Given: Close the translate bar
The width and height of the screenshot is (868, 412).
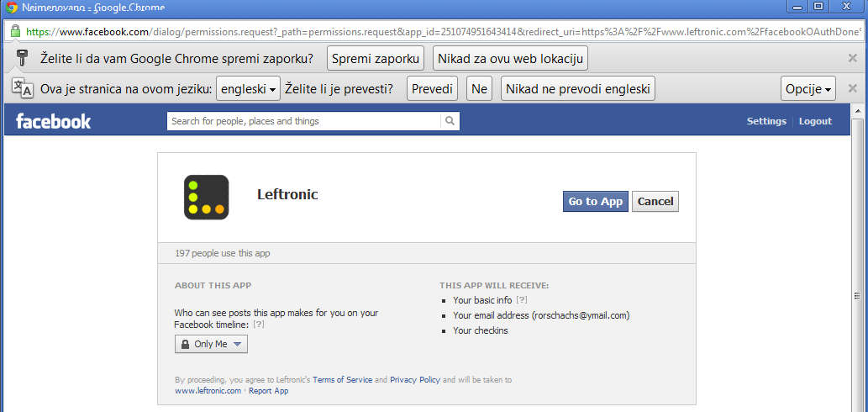Looking at the screenshot, I should coord(852,88).
